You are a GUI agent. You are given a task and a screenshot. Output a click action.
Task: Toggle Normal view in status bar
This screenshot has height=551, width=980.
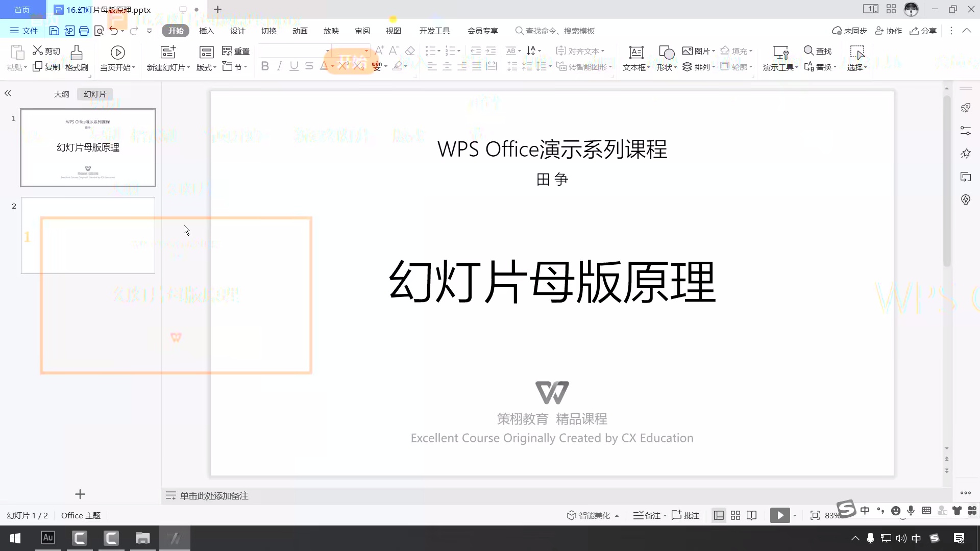[719, 515]
